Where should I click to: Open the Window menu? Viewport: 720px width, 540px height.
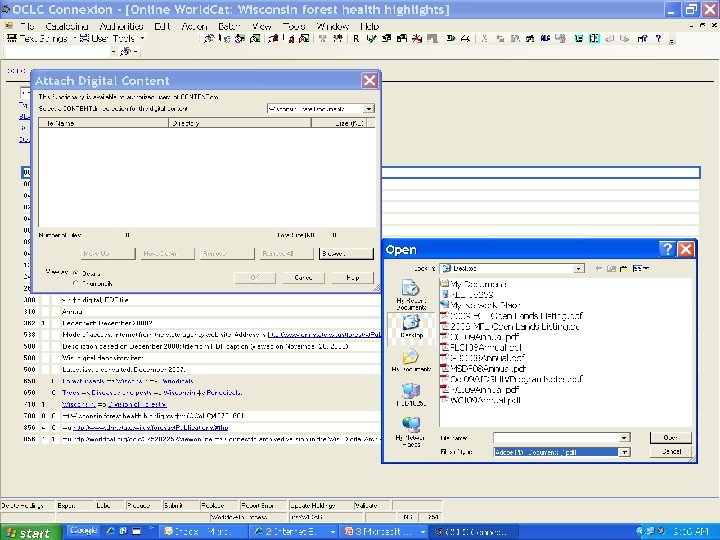point(333,26)
